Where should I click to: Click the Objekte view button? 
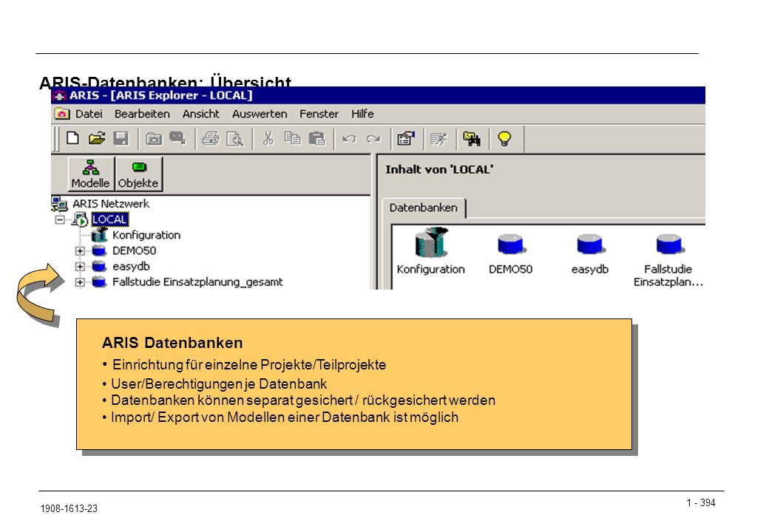click(x=138, y=174)
